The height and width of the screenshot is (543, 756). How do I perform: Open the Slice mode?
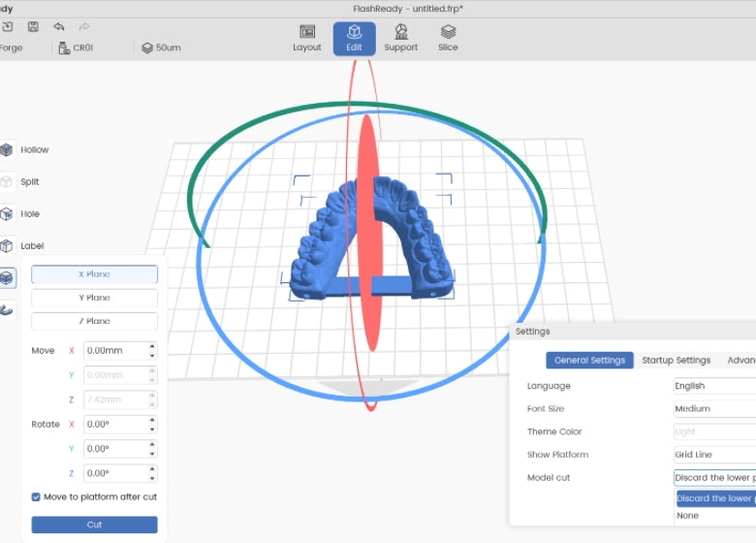448,39
